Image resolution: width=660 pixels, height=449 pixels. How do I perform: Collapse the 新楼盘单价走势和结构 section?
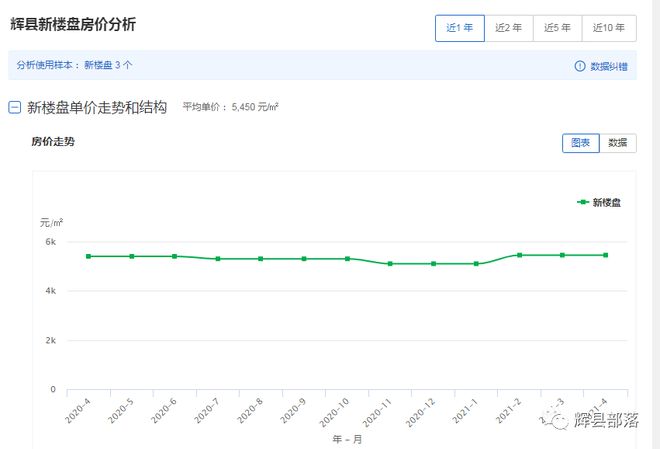(14, 107)
